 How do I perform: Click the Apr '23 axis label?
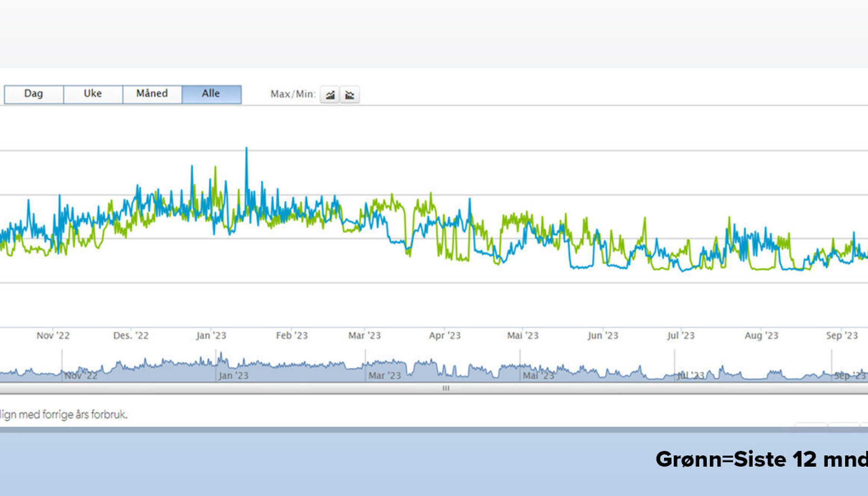444,335
